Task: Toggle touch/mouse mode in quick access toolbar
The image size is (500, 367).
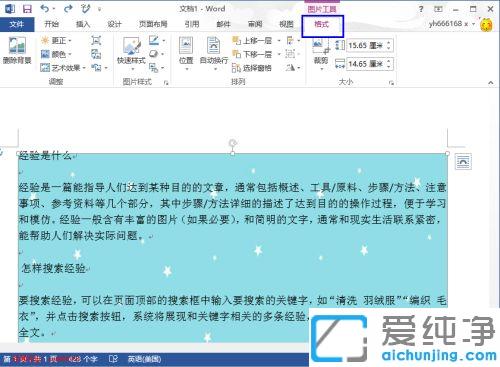Action: pos(86,9)
